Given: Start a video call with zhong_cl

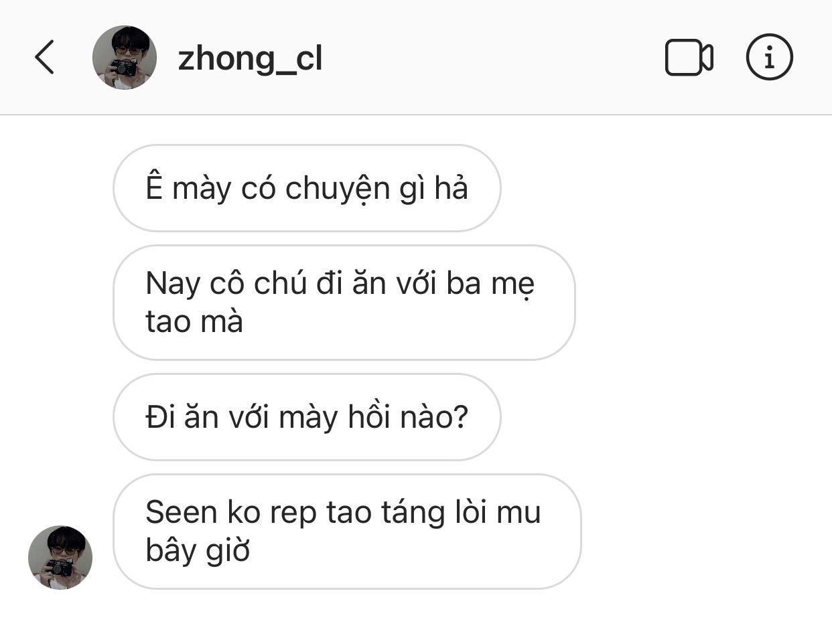Looking at the screenshot, I should 689,58.
